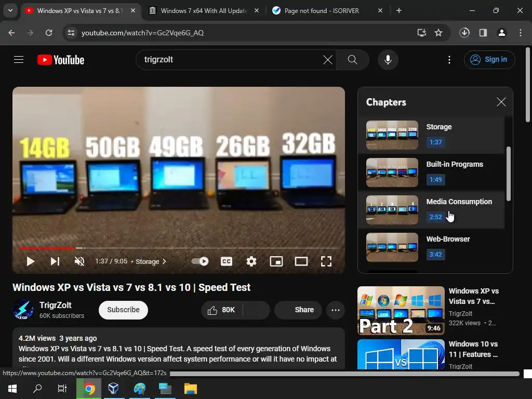Image resolution: width=532 pixels, height=399 pixels.
Task: Click the search magnifier button
Action: click(x=353, y=60)
